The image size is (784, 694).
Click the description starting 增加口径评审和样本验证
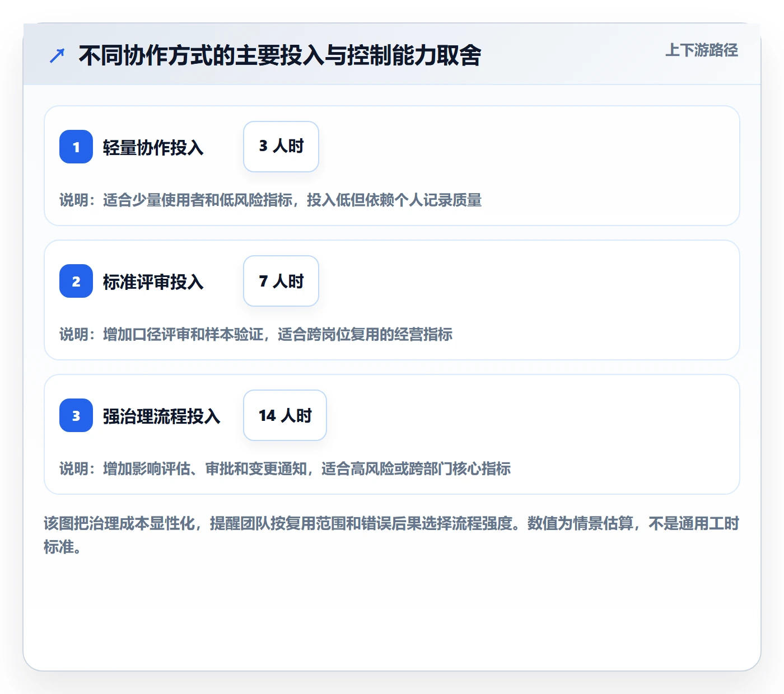(x=256, y=334)
